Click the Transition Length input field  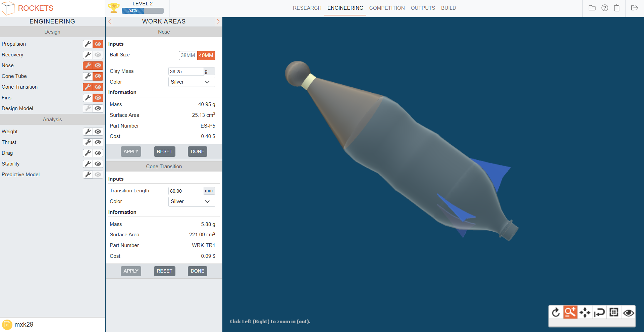tap(186, 191)
